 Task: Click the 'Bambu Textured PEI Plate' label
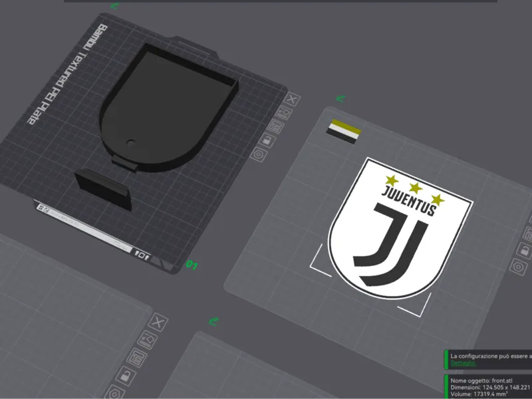pyautogui.click(x=68, y=73)
